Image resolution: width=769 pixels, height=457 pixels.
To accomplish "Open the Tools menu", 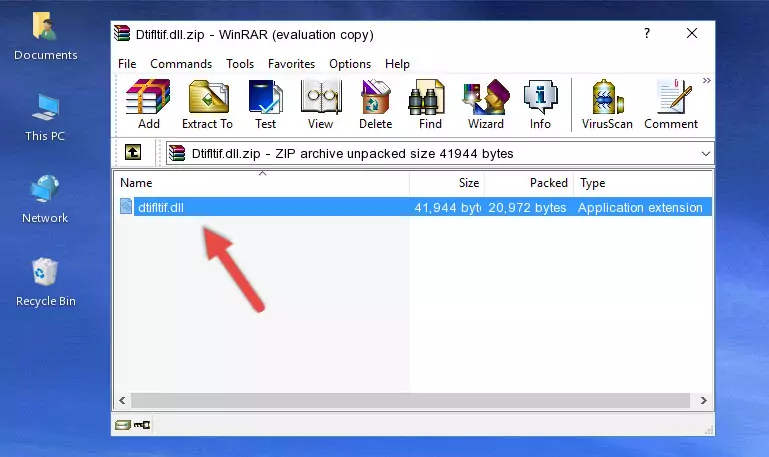I will coord(240,64).
